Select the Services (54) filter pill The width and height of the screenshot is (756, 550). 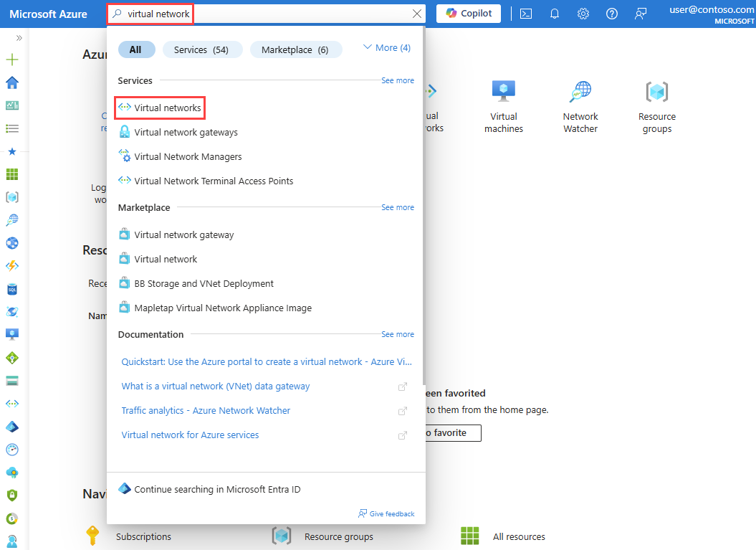[x=202, y=49]
